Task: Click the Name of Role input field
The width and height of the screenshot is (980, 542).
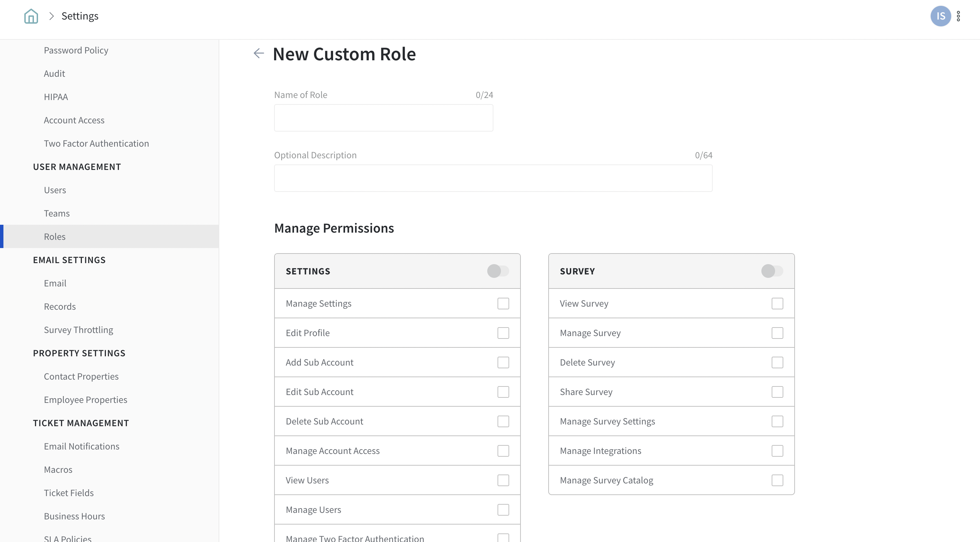Action: 383,118
